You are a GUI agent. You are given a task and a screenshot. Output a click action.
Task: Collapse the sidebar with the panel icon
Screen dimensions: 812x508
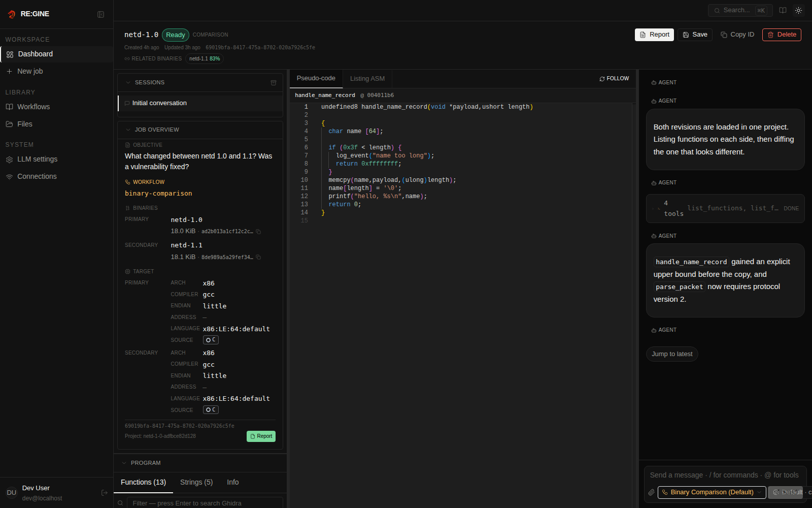coord(100,14)
